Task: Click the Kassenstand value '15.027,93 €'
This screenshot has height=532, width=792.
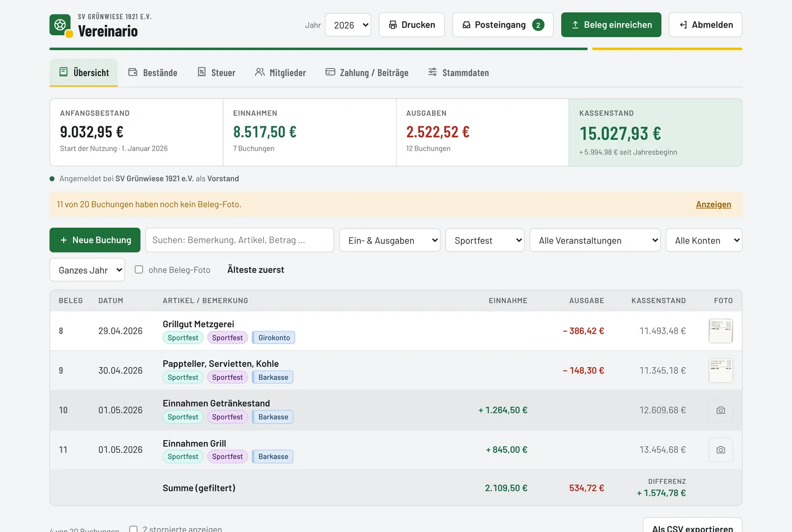Action: 620,134
